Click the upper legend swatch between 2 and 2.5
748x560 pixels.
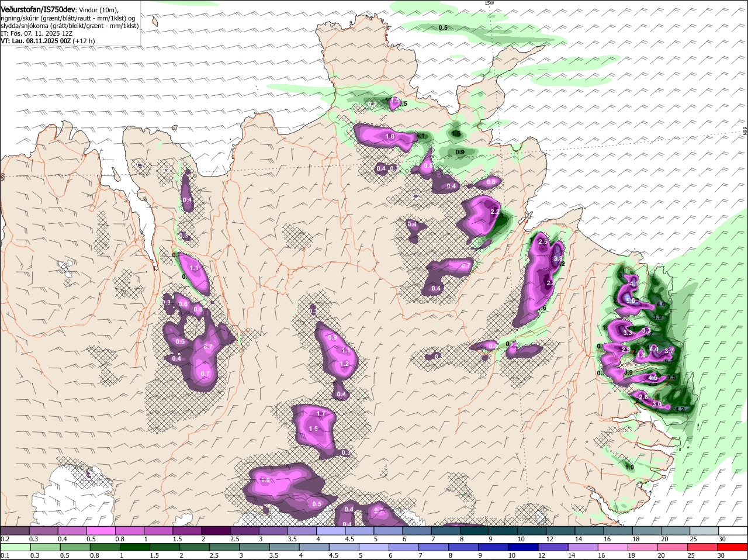pos(216,531)
